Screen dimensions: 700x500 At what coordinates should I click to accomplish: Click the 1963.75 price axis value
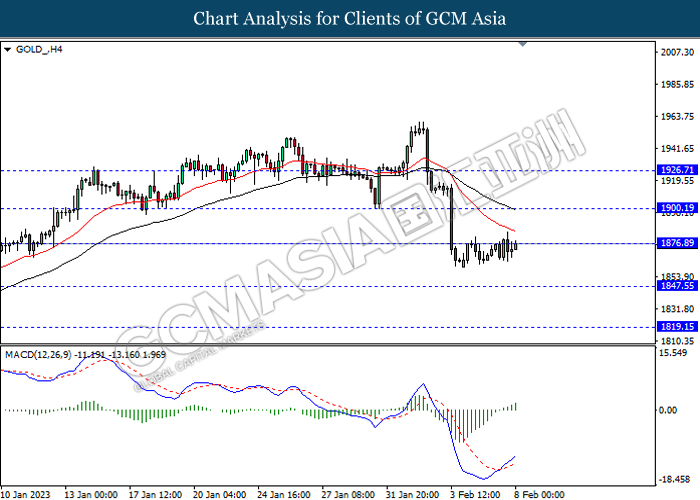click(x=677, y=117)
